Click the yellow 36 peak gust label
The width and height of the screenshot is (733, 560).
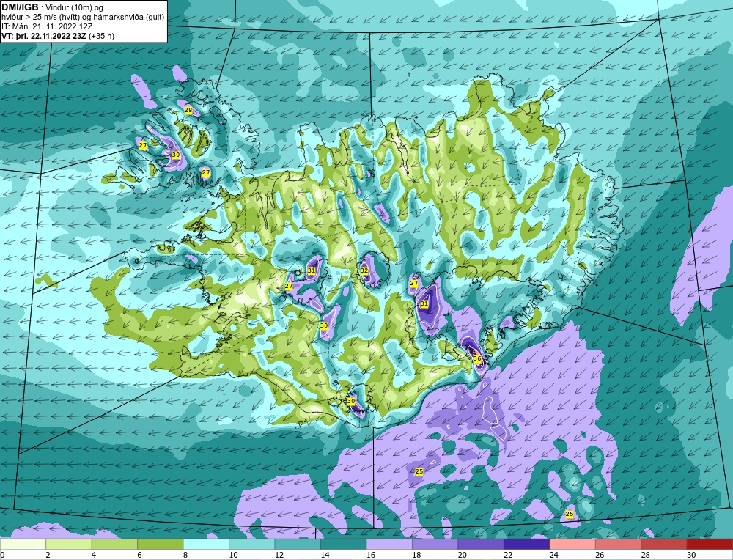pyautogui.click(x=477, y=359)
